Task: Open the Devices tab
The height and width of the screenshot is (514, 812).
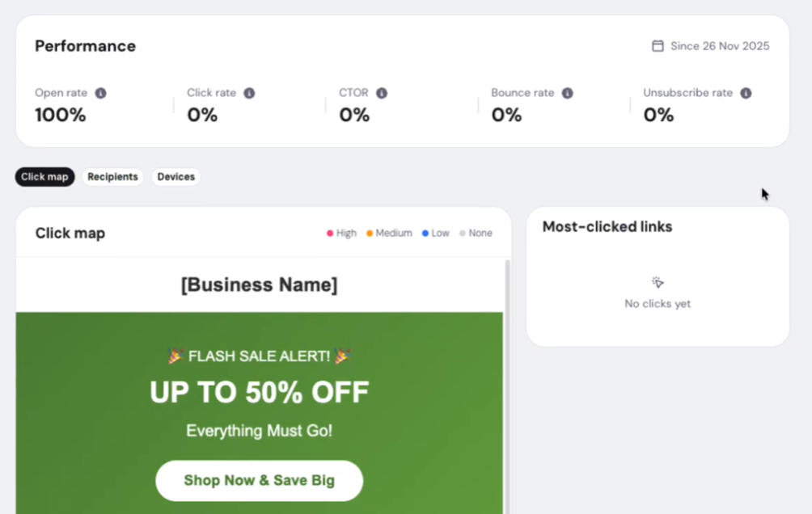Action: coord(176,177)
